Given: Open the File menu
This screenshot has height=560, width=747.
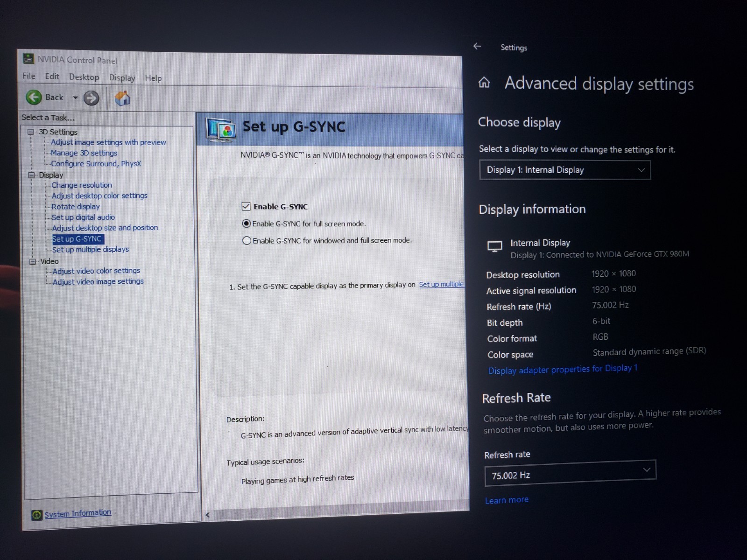Looking at the screenshot, I should [x=29, y=76].
